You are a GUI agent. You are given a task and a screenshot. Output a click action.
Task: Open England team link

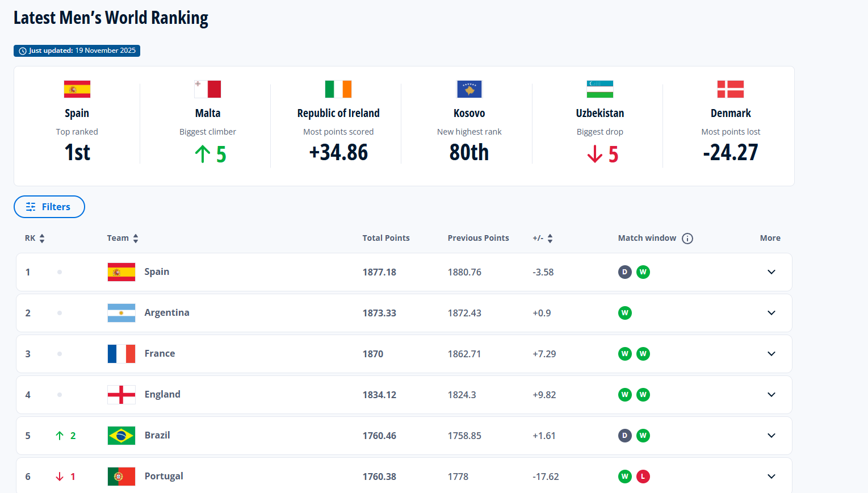pyautogui.click(x=162, y=394)
